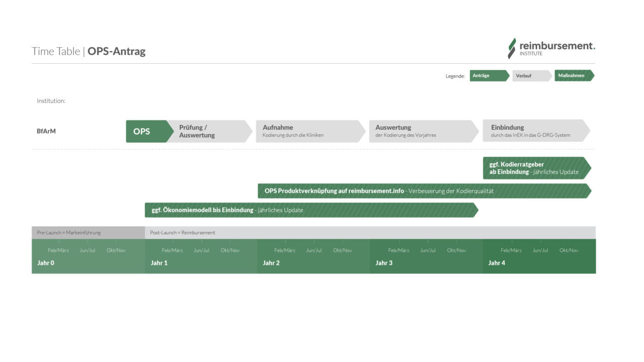The height and width of the screenshot is (362, 644).
Task: Click the Maßnahmen legend arrow
Action: click(x=574, y=76)
